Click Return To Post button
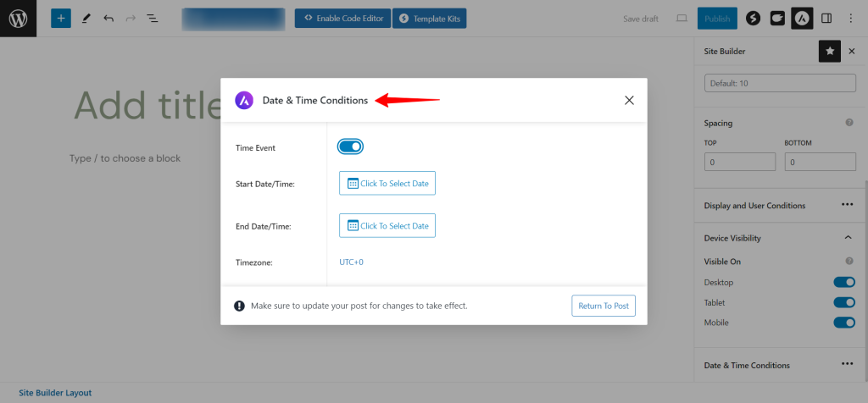Image resolution: width=868 pixels, height=403 pixels. (604, 306)
